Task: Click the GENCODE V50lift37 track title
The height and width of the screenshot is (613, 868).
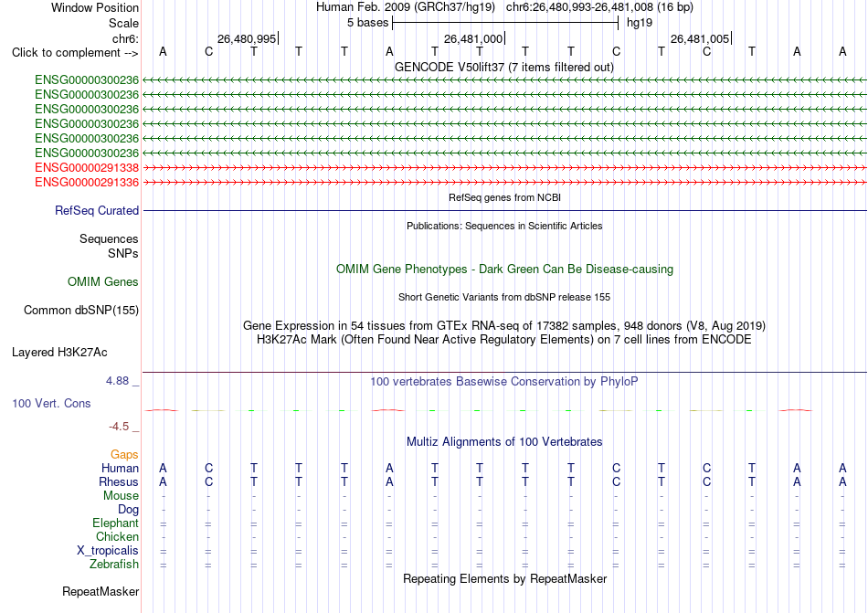Action: [x=504, y=68]
